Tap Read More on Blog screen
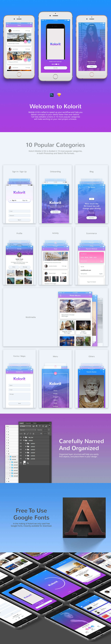Screen dimensions: 111x644 pyautogui.click(x=92, y=218)
